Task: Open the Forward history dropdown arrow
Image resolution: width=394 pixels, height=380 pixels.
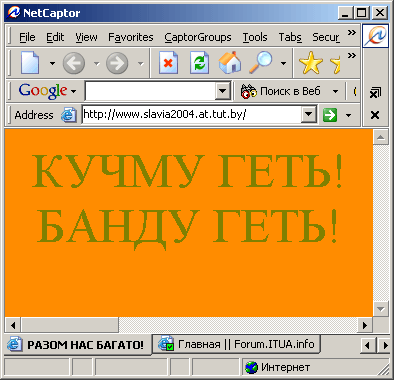Action: click(140, 63)
